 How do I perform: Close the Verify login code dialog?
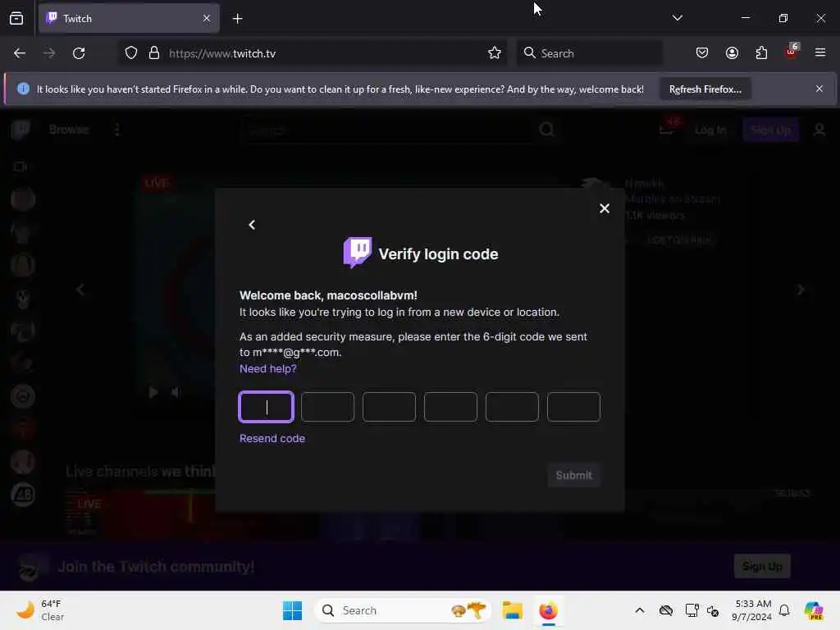coord(605,208)
